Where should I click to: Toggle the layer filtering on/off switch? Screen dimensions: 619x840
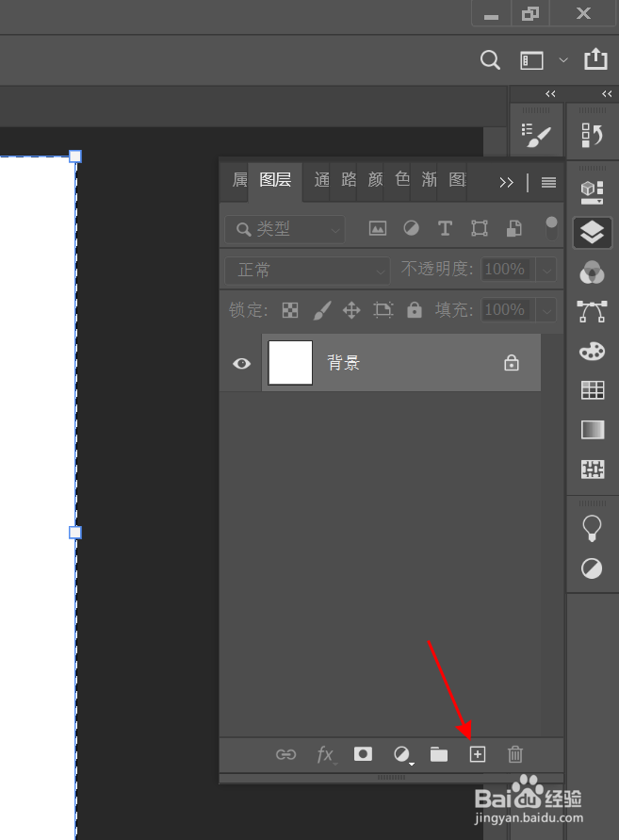coord(551,229)
